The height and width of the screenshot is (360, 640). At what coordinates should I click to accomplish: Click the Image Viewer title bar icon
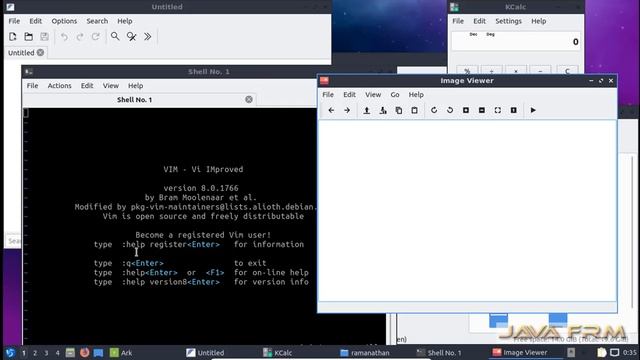click(x=324, y=80)
